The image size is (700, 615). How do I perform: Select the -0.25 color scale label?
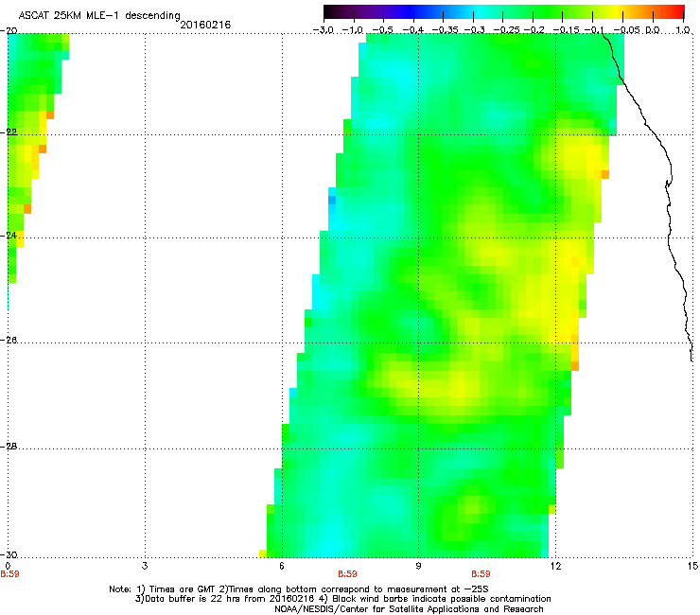click(x=506, y=30)
